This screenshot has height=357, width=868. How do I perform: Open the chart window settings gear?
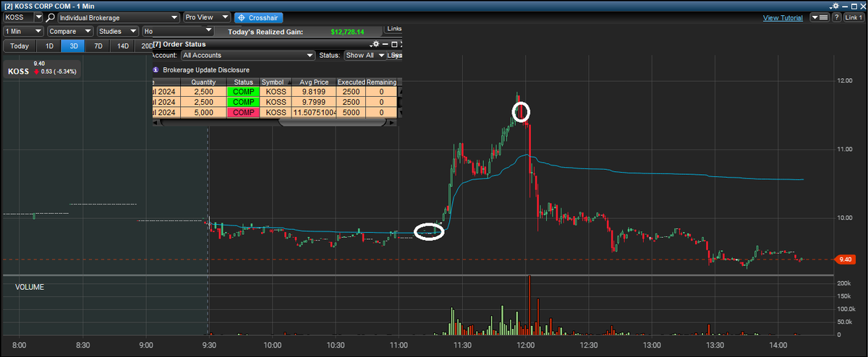point(835,4)
